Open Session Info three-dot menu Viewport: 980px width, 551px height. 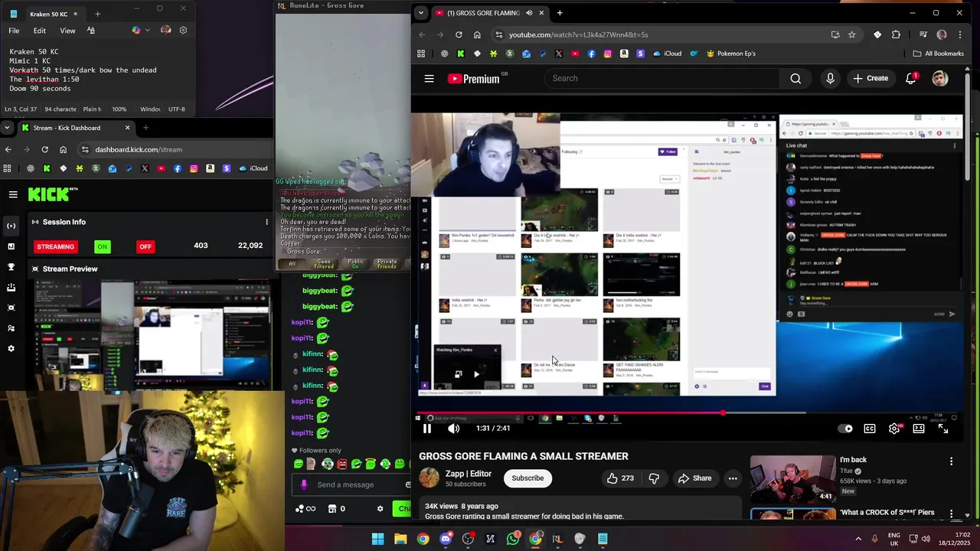266,222
